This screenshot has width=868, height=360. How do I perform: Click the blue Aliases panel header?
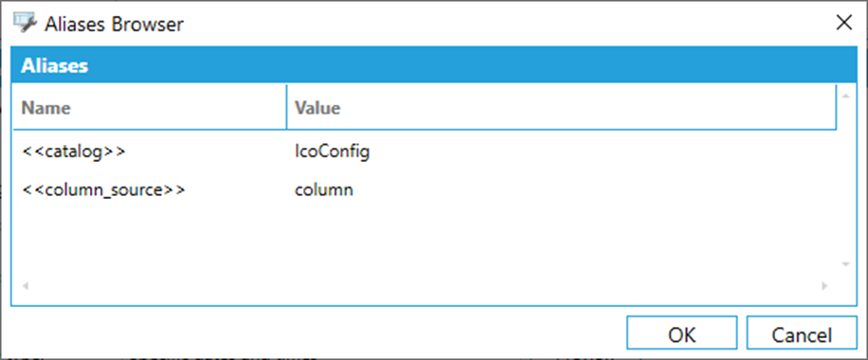coord(434,66)
